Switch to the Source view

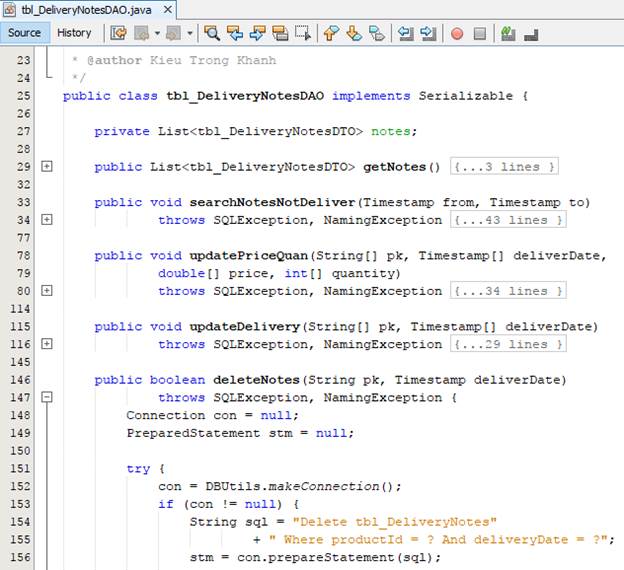pyautogui.click(x=25, y=33)
